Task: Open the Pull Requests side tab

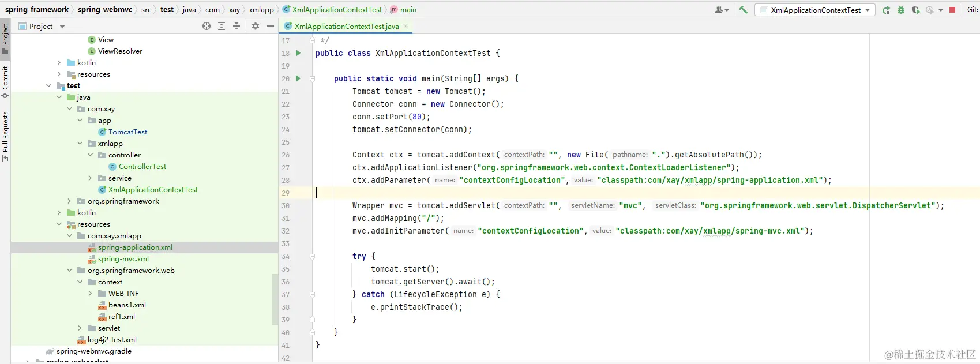Action: coord(5,136)
